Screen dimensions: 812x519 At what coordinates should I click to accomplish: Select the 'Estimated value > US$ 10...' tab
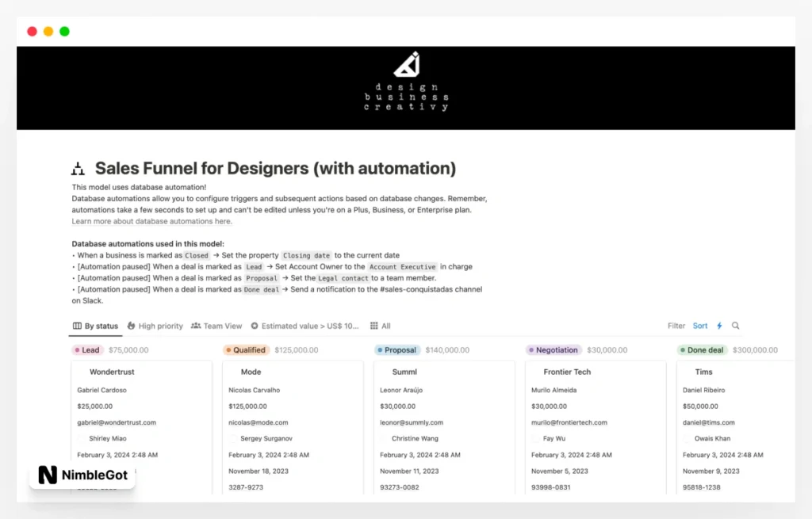304,326
